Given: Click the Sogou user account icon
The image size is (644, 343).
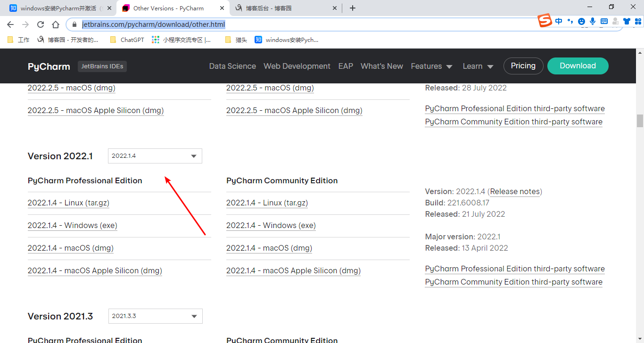Looking at the screenshot, I should [x=615, y=21].
